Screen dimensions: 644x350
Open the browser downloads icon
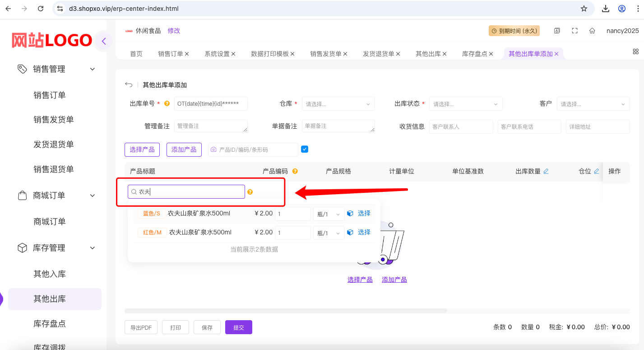click(606, 9)
